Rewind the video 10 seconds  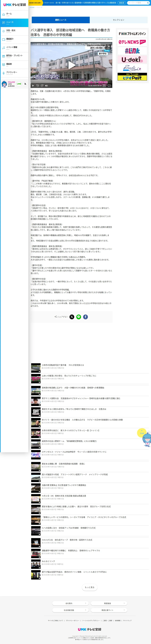[38, 86]
